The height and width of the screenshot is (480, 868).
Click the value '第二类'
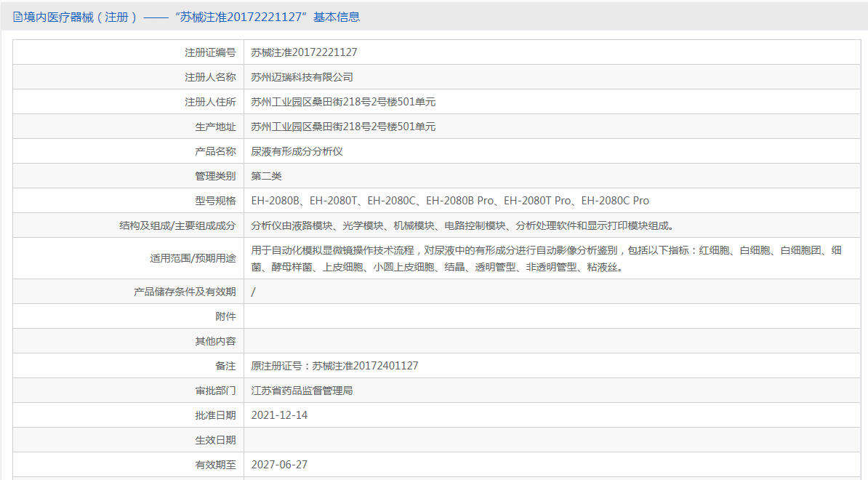coord(266,176)
